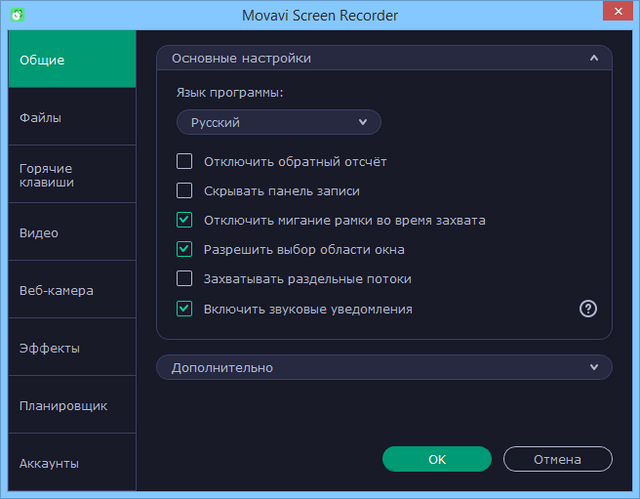Uncheck 'Отключить мигание рамки во время захвата'
The image size is (640, 499).
tap(184, 220)
